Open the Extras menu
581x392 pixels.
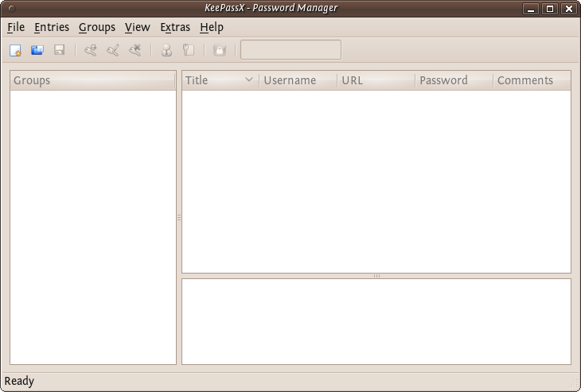pos(175,27)
